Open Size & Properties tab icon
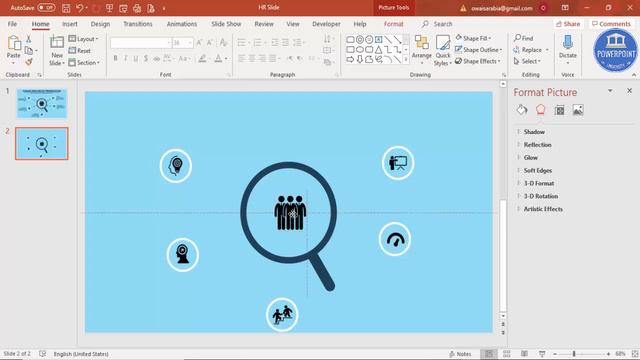Screen dimensions: 640x360 [x=559, y=110]
